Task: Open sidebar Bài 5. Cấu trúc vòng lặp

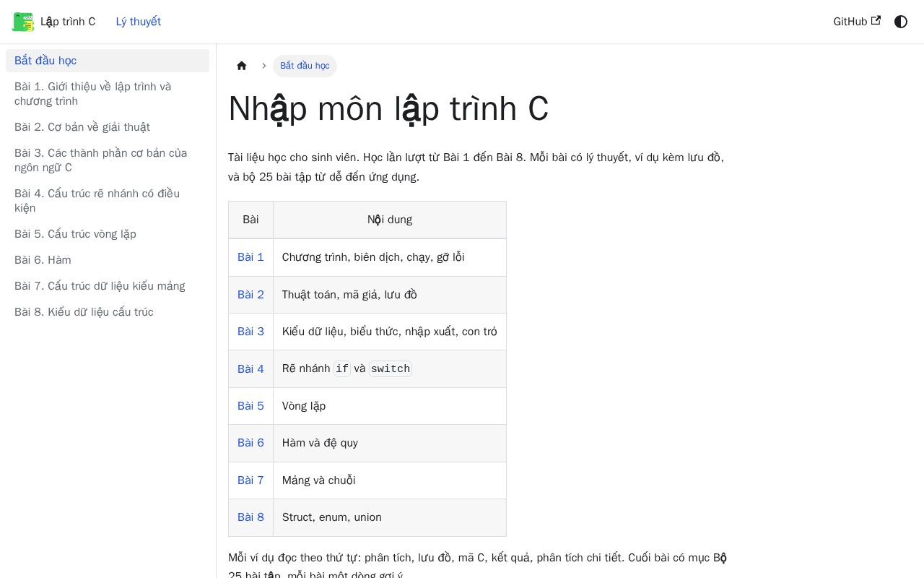Action: tap(108, 234)
